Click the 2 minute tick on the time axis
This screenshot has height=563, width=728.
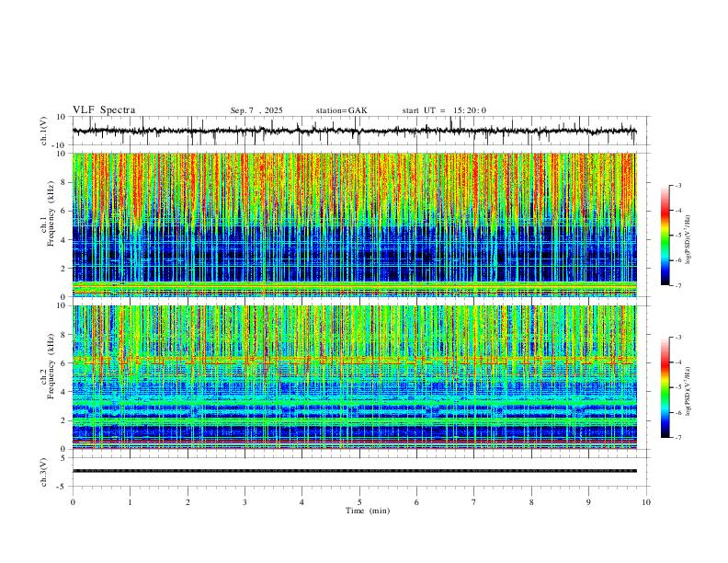pos(188,502)
